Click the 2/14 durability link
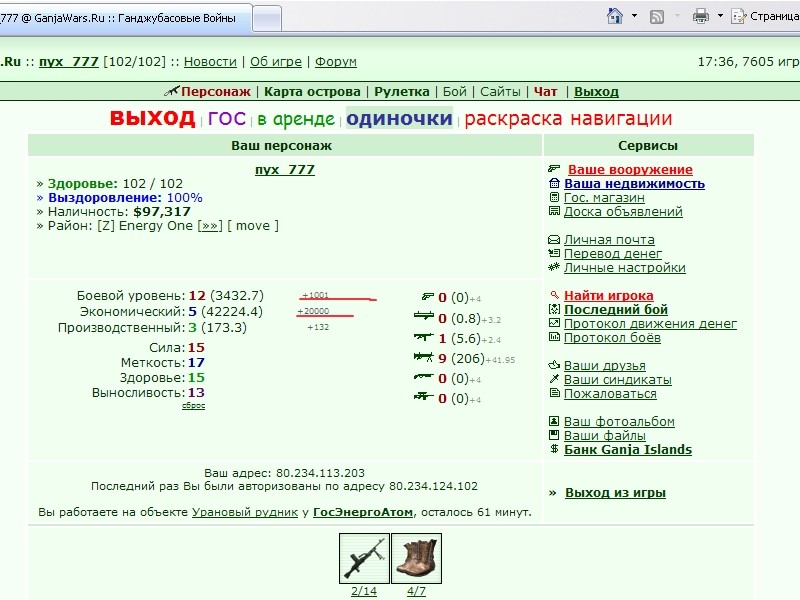 (364, 591)
